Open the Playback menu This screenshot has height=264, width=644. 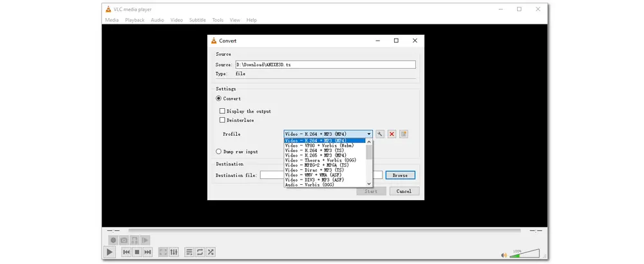[135, 20]
